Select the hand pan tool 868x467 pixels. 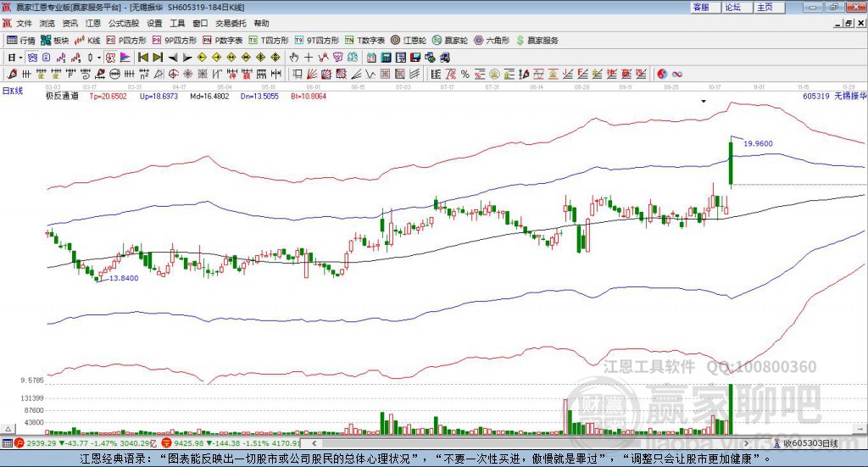click(x=294, y=58)
